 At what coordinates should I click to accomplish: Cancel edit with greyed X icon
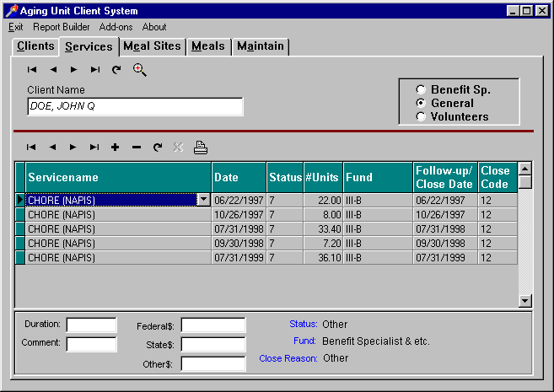pyautogui.click(x=179, y=148)
